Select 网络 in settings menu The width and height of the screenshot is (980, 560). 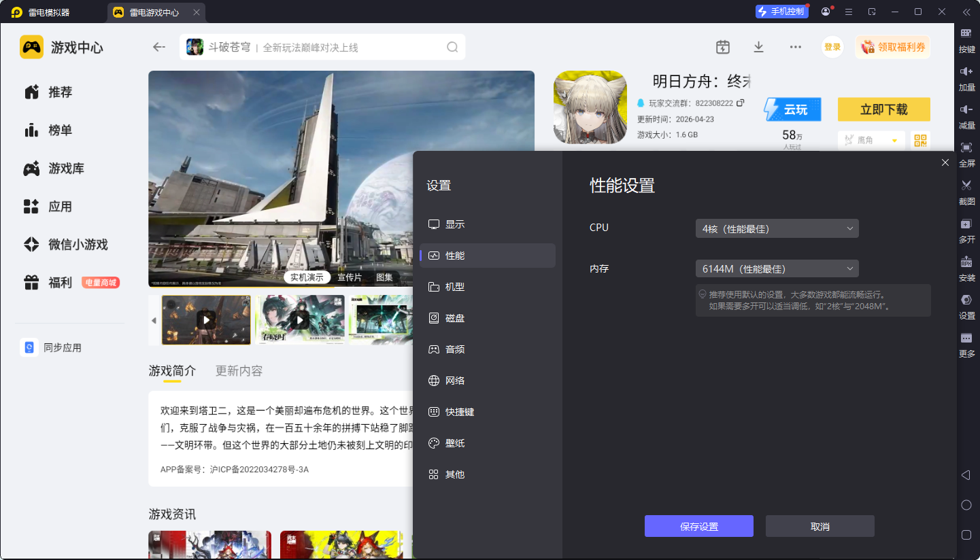tap(488, 381)
